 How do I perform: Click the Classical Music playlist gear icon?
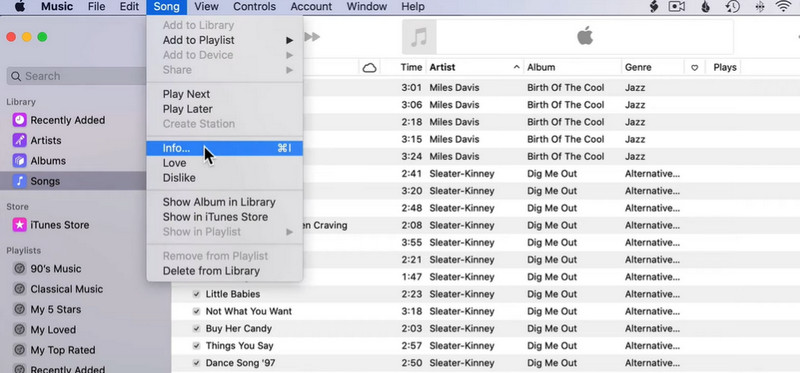coord(19,289)
